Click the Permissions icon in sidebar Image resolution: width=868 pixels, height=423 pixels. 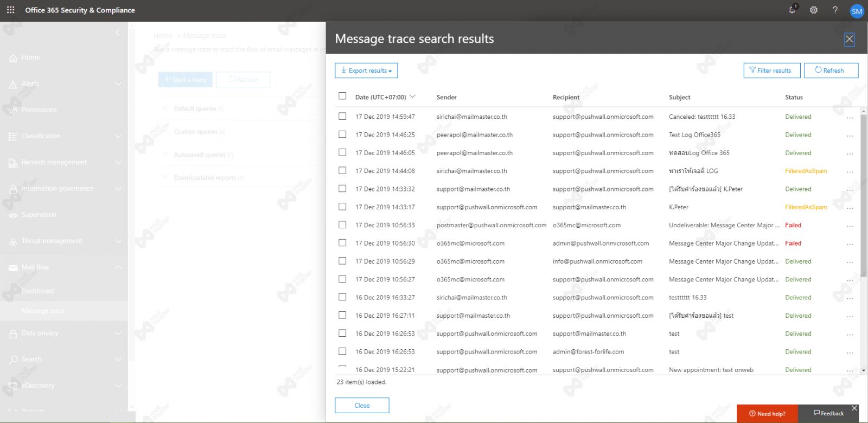click(x=13, y=110)
